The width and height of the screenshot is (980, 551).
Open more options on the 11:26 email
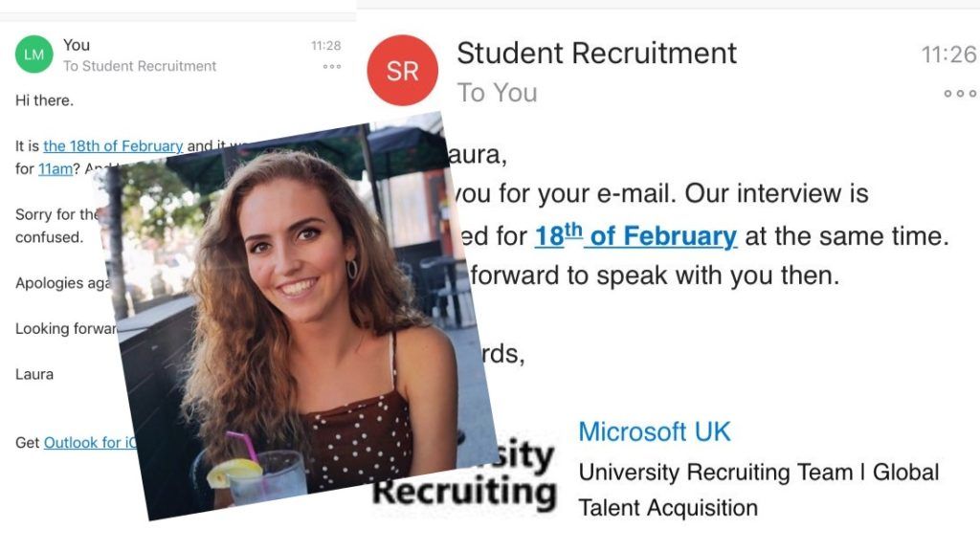[960, 94]
